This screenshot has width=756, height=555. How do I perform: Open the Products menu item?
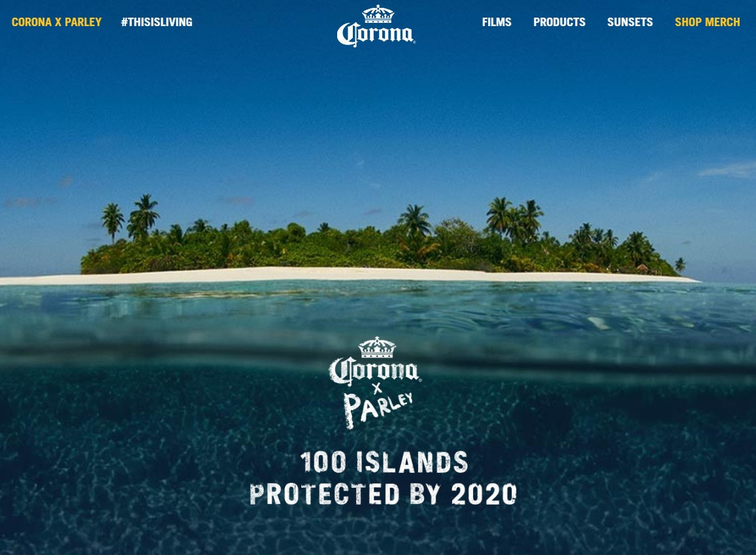tap(559, 22)
